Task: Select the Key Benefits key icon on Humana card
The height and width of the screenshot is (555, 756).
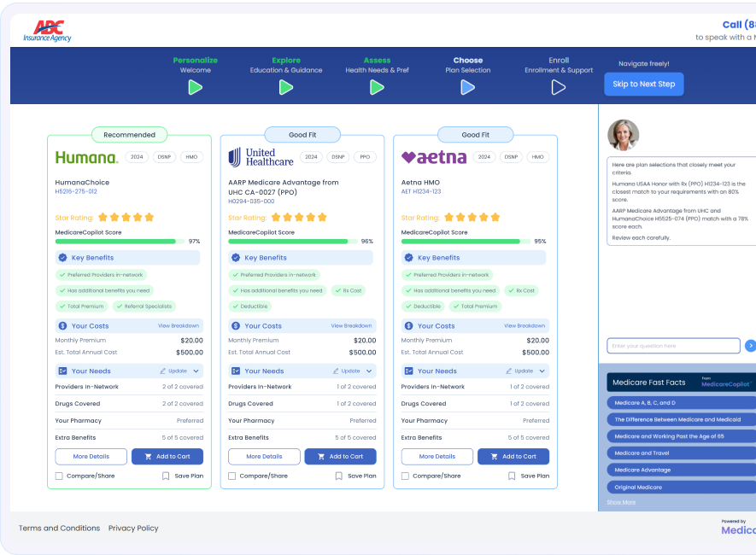Action: pos(62,258)
